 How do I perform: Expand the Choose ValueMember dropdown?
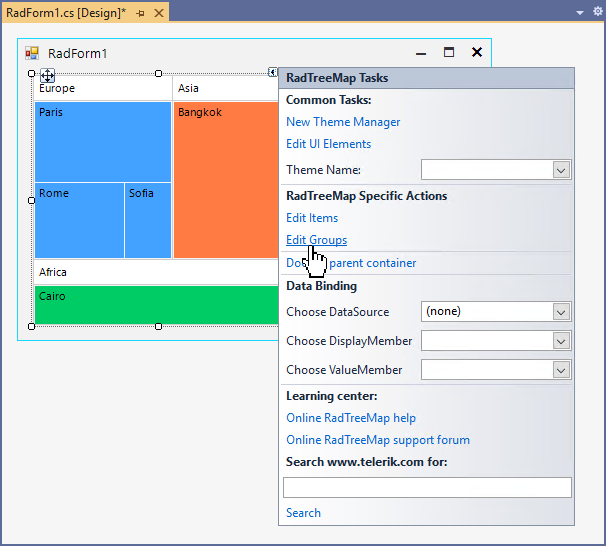[561, 370]
